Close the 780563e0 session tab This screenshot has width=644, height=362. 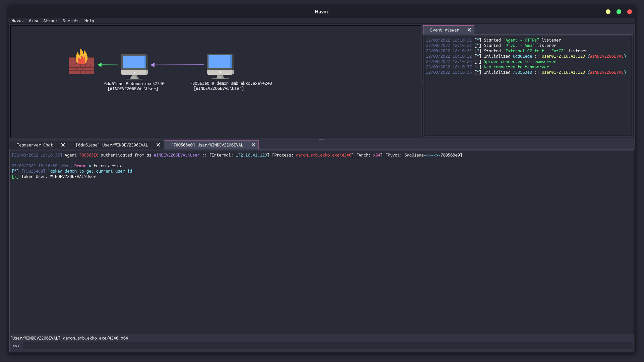click(x=253, y=145)
